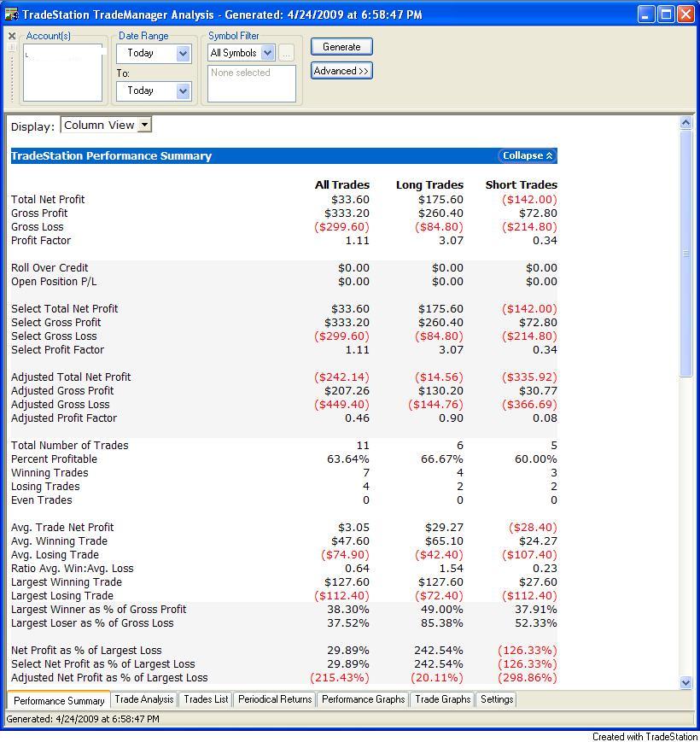
Task: Click the Avg. Losing Trade label
Action: (x=55, y=555)
